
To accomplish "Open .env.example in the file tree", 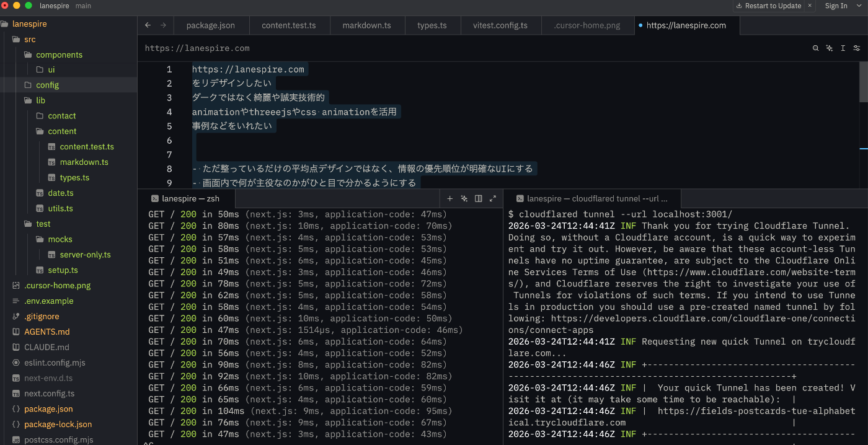I will coord(48,301).
